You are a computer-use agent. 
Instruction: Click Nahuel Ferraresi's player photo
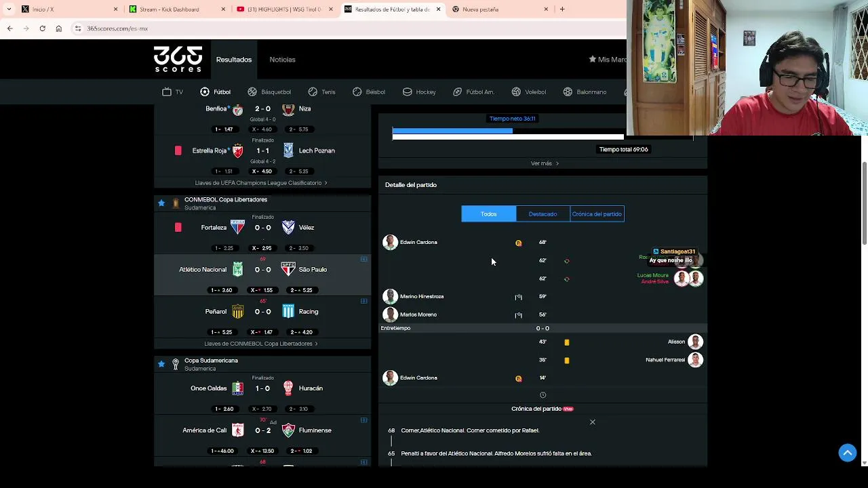pyautogui.click(x=695, y=360)
